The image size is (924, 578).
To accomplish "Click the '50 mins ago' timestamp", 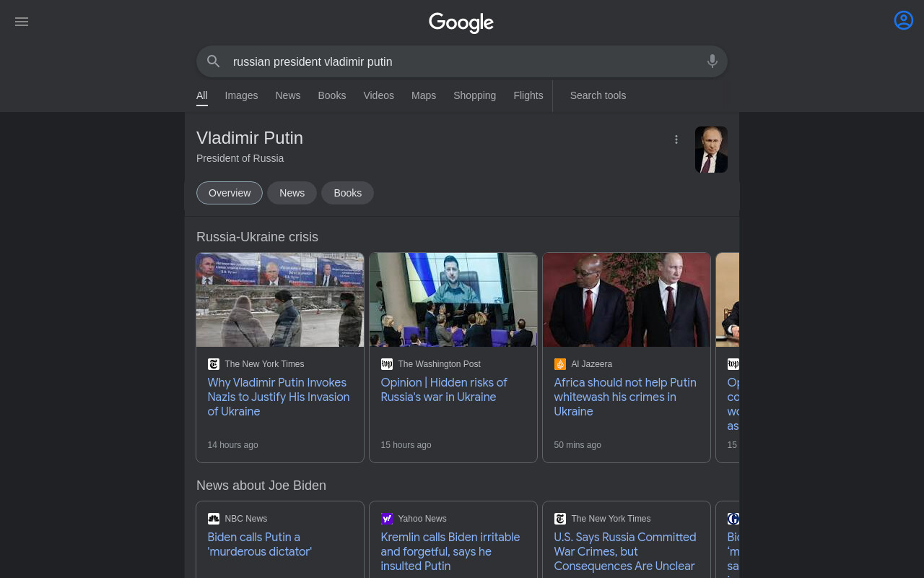I will [577, 445].
